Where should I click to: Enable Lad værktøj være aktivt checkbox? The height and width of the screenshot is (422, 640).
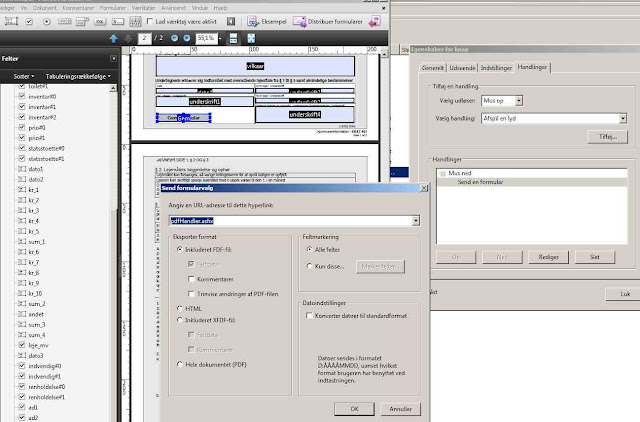click(x=150, y=21)
